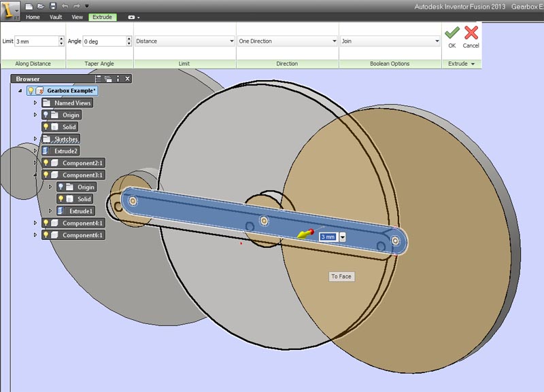Click the Limit distance input field

tap(37, 41)
